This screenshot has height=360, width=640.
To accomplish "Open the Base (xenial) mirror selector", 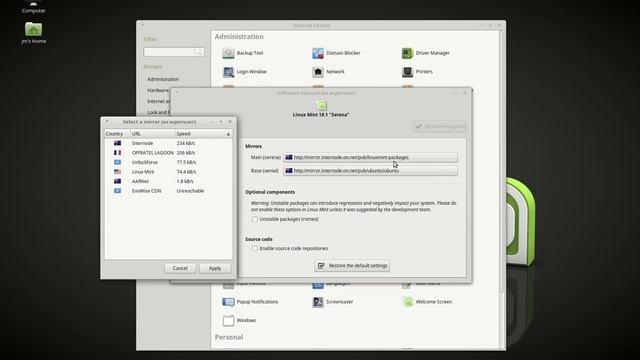I will pyautogui.click(x=371, y=171).
